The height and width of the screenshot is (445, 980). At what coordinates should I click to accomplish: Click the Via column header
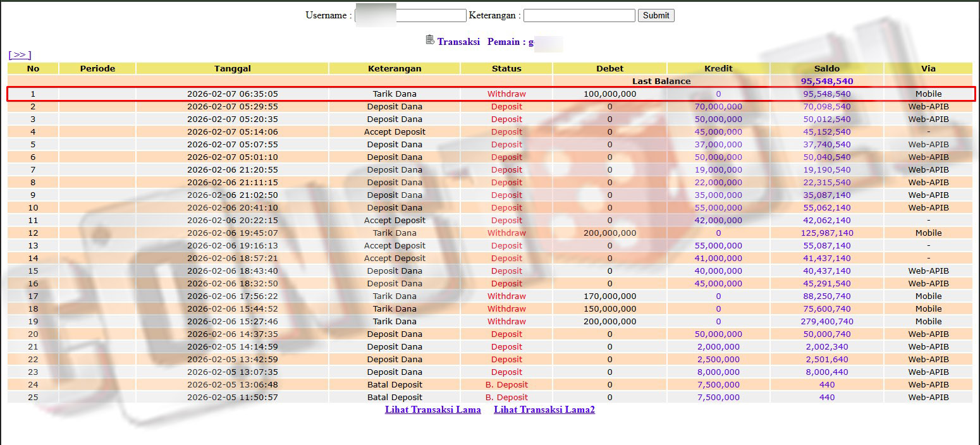[x=928, y=68]
